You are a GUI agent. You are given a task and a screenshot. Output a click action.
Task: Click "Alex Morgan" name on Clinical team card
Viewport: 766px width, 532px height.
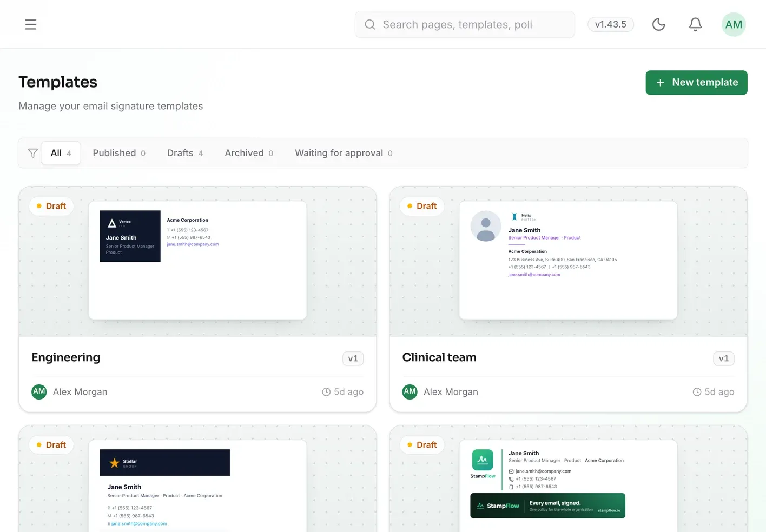pyautogui.click(x=451, y=392)
